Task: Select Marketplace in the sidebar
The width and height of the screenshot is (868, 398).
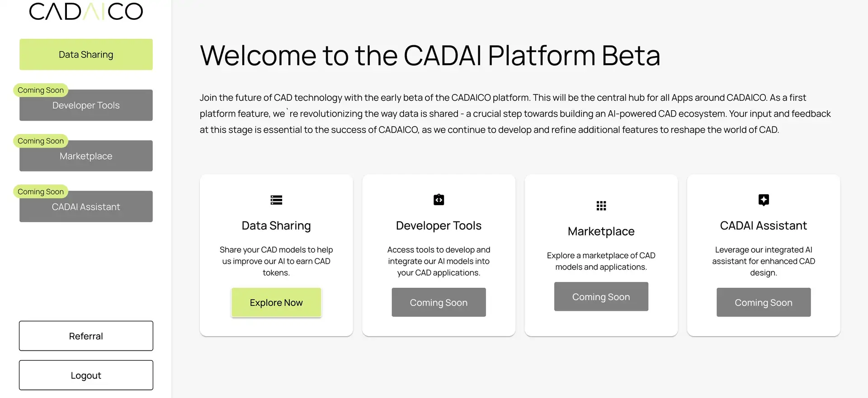Action: point(86,156)
